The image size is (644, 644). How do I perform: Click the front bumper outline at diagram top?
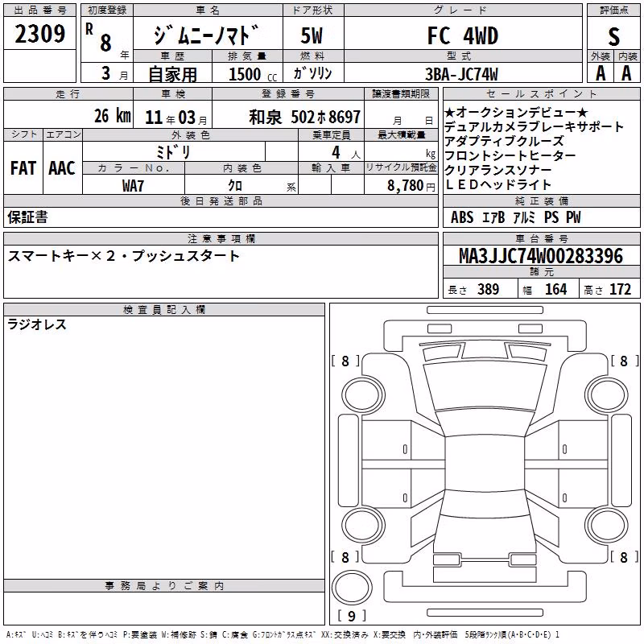485,331
